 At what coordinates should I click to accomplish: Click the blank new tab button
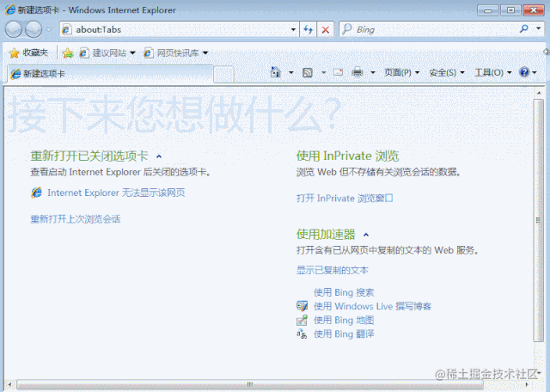[223, 75]
